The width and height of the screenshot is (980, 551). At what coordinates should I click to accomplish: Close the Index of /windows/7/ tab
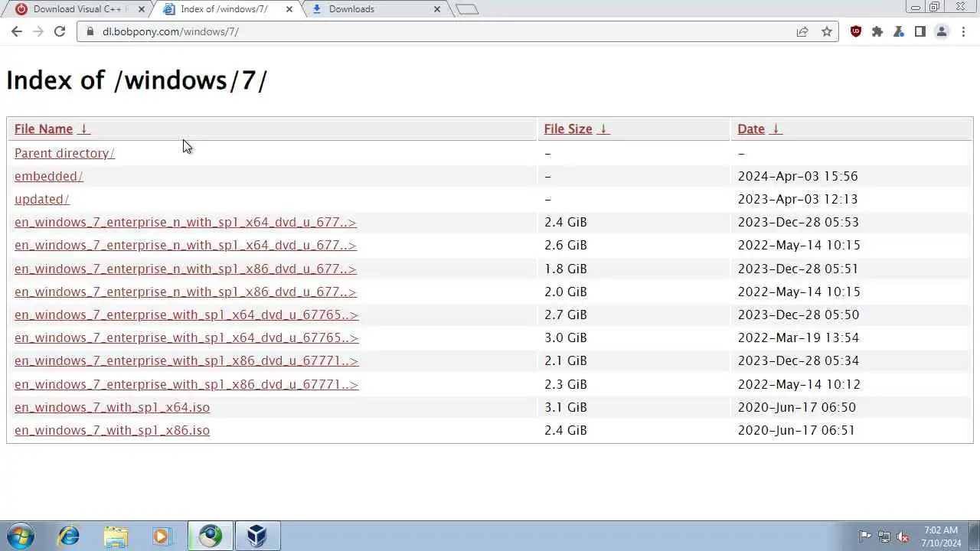tap(289, 9)
